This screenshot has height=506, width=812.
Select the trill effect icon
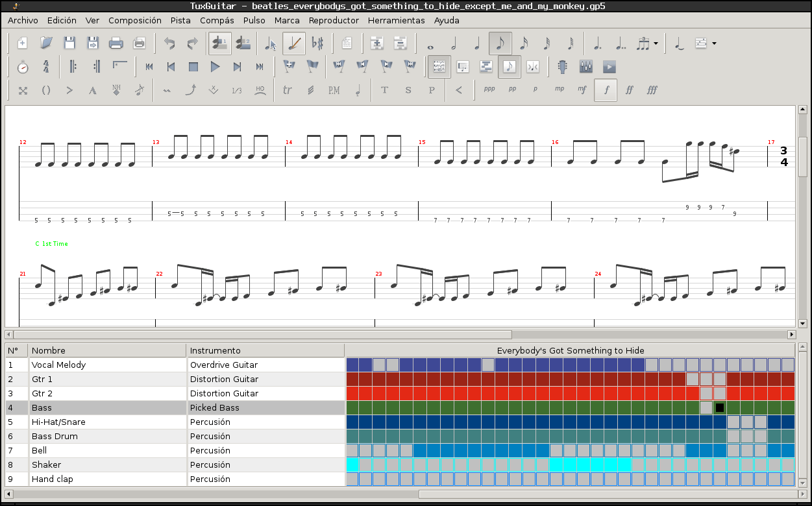(288, 90)
